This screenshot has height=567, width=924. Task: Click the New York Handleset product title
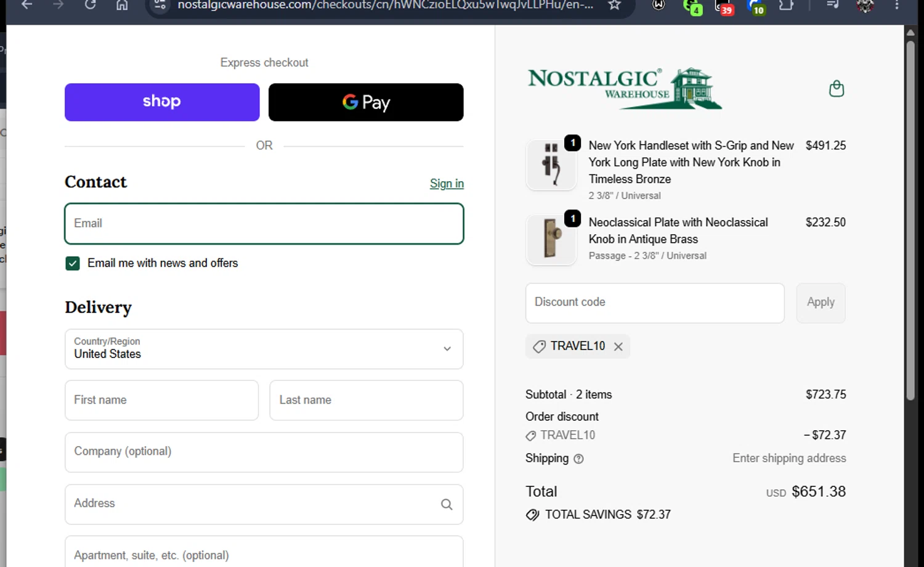(x=691, y=162)
